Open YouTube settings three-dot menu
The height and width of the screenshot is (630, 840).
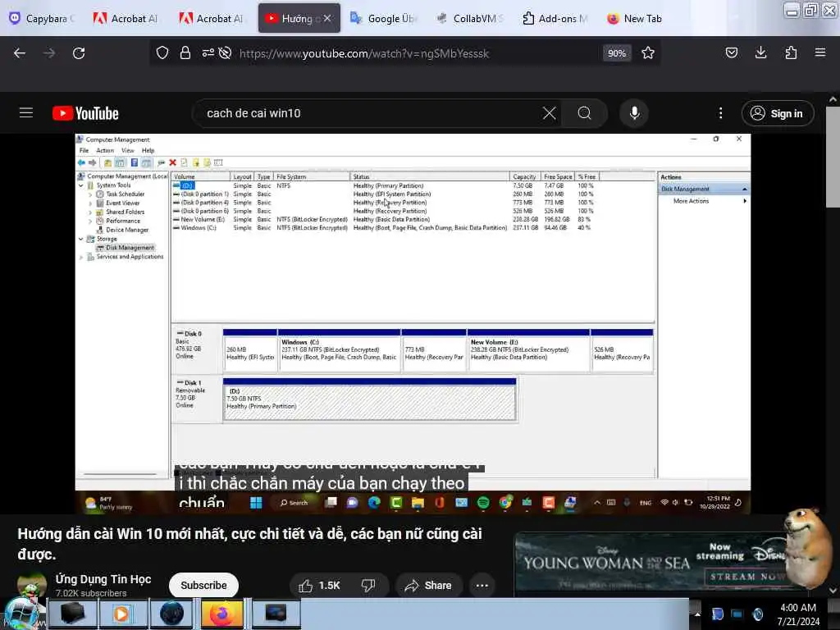(720, 113)
